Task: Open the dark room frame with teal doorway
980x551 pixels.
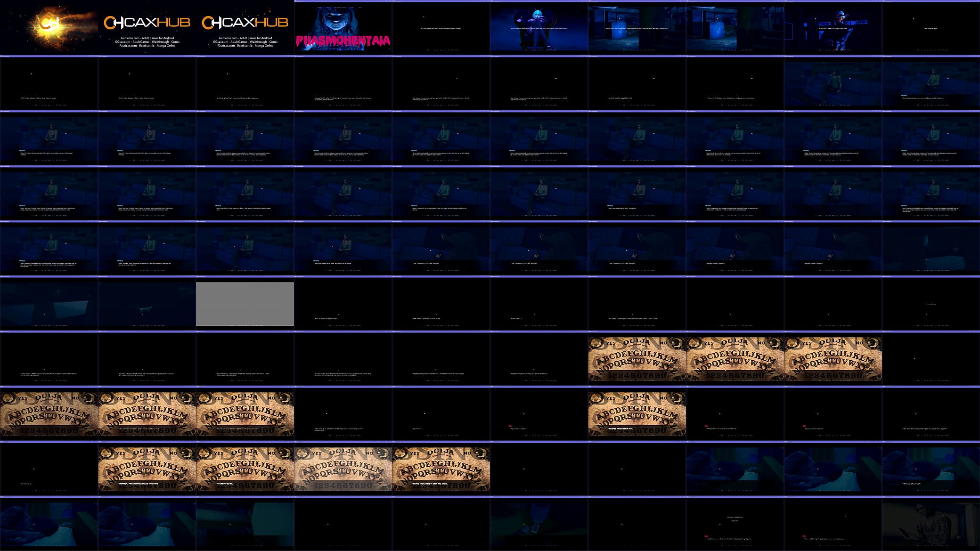Action: 245,523
